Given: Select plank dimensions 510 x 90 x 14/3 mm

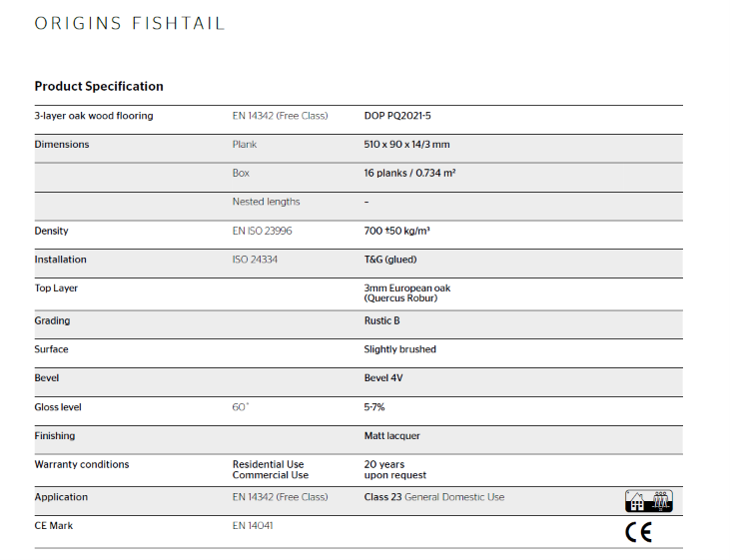Looking at the screenshot, I should click(x=406, y=145).
